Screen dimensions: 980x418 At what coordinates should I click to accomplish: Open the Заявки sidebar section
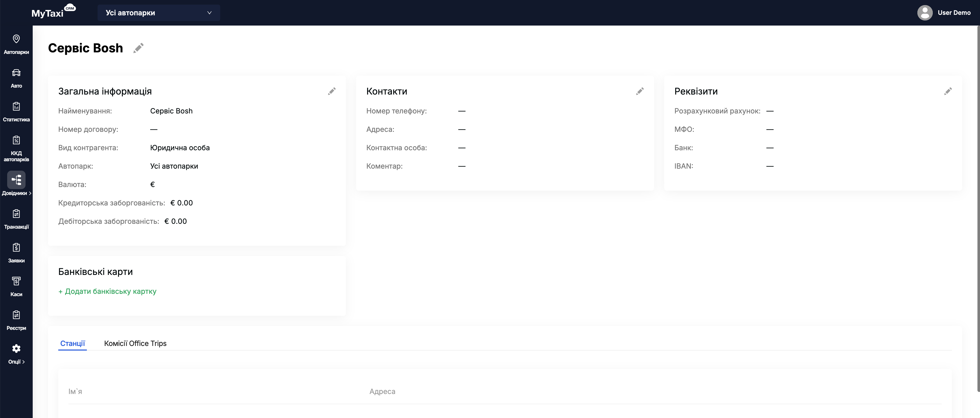pyautogui.click(x=16, y=253)
